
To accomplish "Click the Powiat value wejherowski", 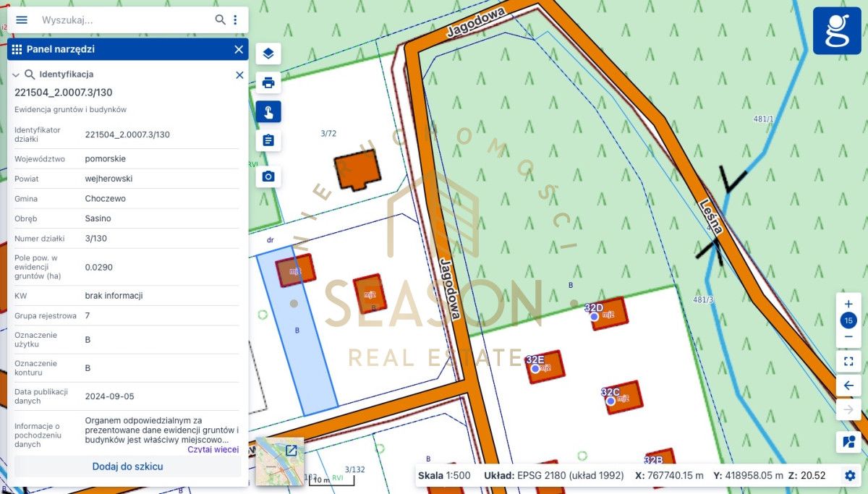I will (109, 179).
